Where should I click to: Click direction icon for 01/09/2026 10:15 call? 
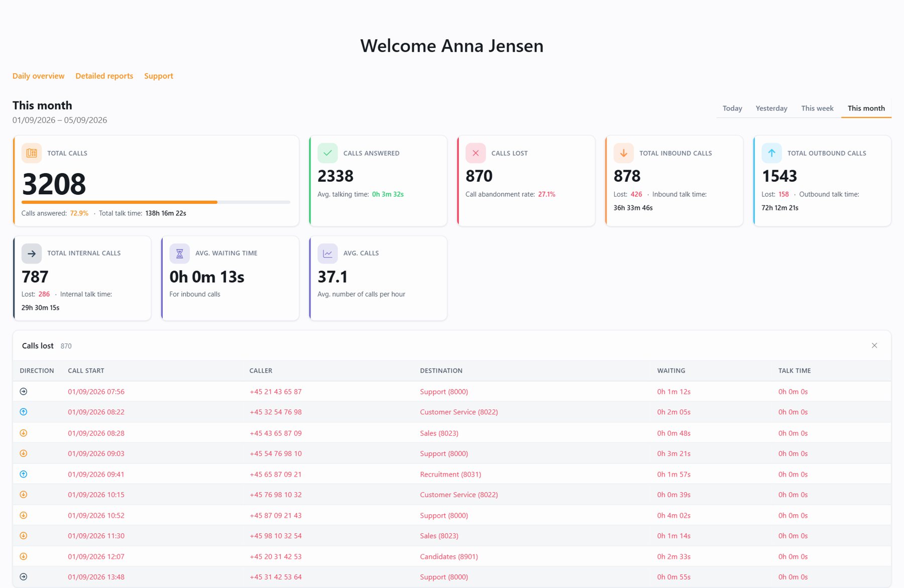pyautogui.click(x=24, y=495)
